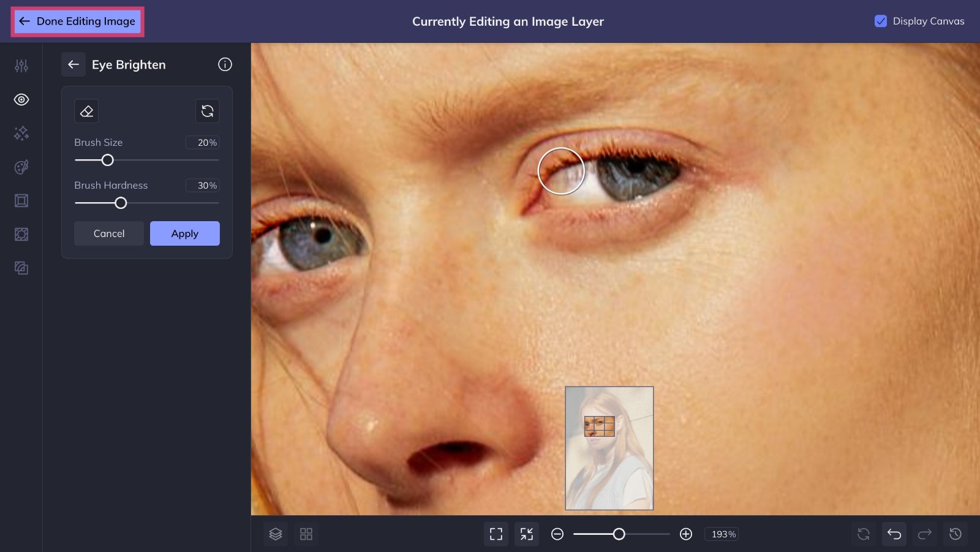Apply the Eye Brighten effect
Image resolution: width=980 pixels, height=552 pixels.
pos(184,233)
